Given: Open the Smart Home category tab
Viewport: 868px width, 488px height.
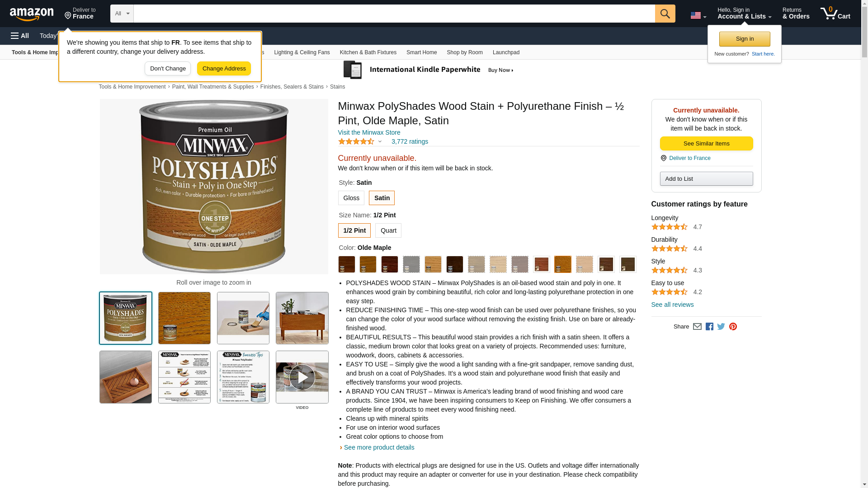Looking at the screenshot, I should tap(421, 52).
